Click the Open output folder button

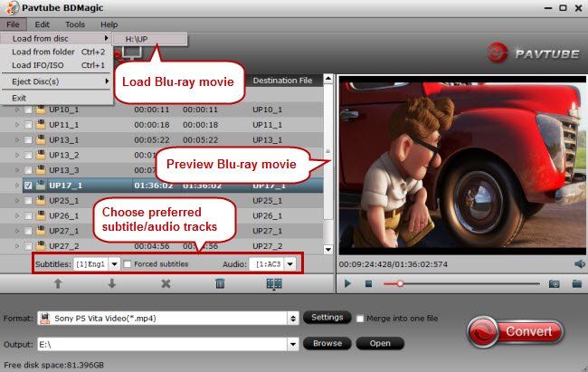[380, 343]
